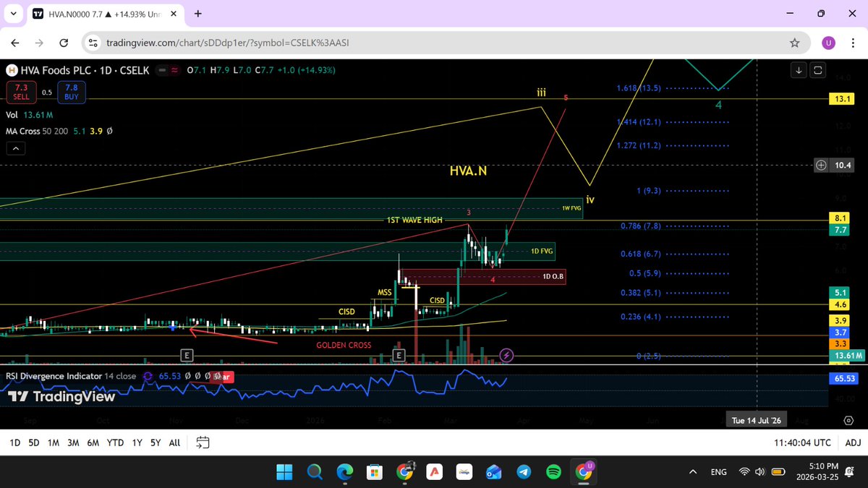Click the 7.8 BUY button
Image resolution: width=868 pixels, height=488 pixels.
click(x=70, y=92)
